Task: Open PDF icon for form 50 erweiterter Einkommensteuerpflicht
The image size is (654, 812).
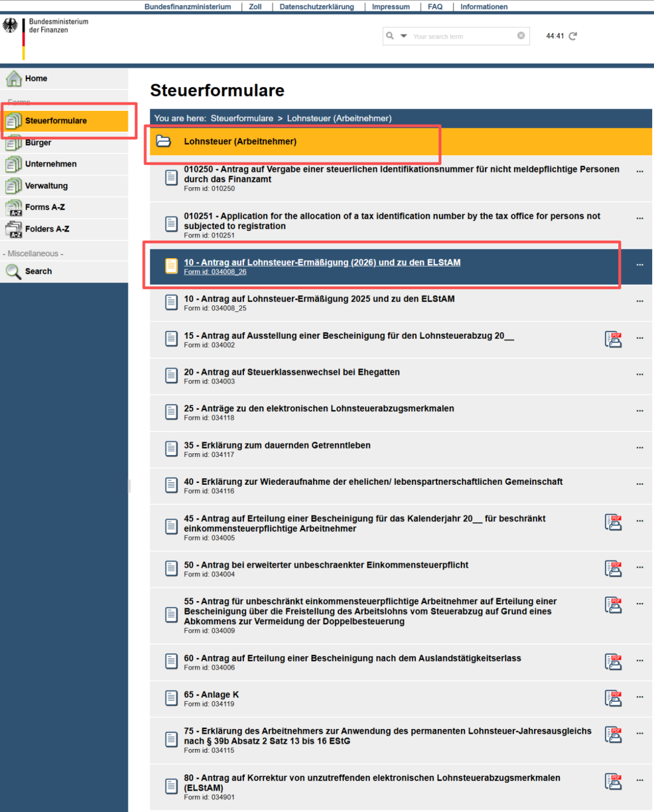Action: [x=613, y=568]
